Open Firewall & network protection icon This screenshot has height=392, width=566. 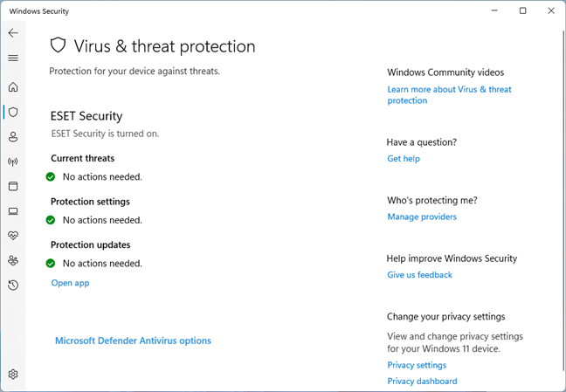click(13, 162)
